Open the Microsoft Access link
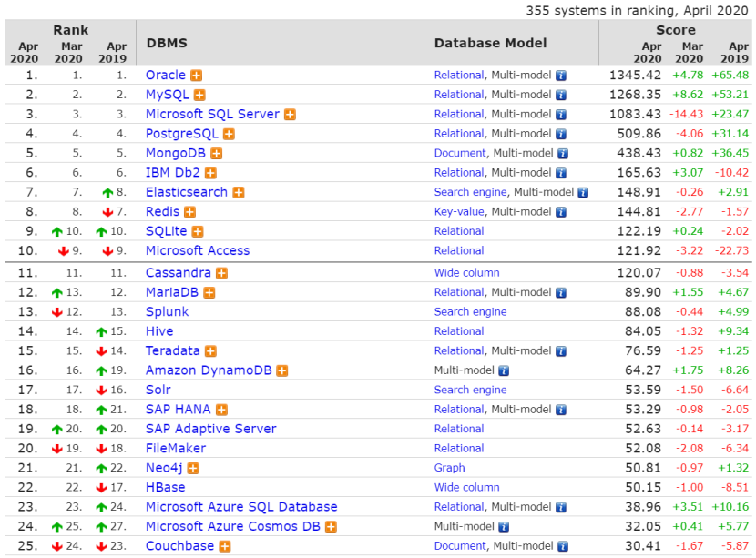Image resolution: width=756 pixels, height=558 pixels. click(x=197, y=250)
